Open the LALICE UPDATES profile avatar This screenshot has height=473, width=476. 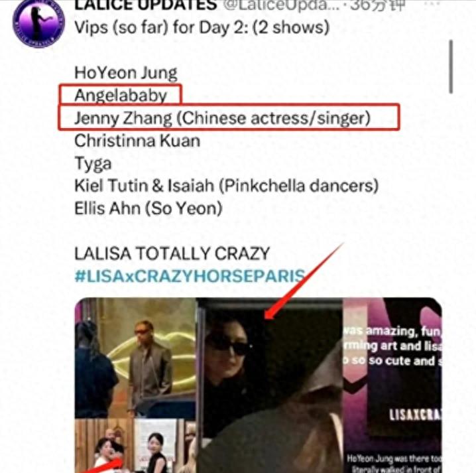pos(38,23)
